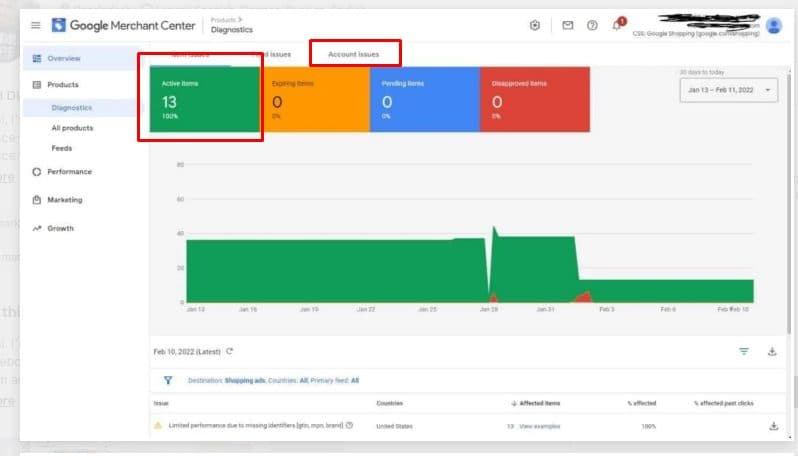Open the hamburger navigation menu
Viewport: 798px width, 456px height.
tap(36, 25)
